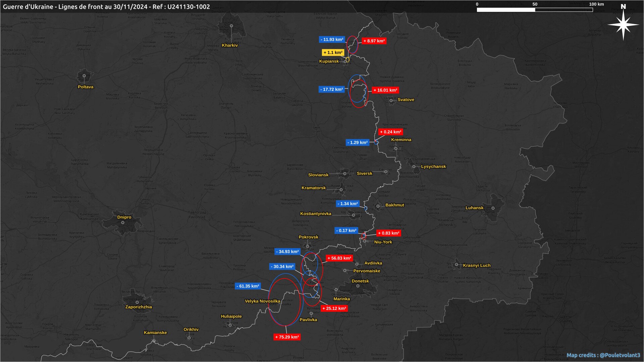Click the '+ 25.12 km²' red label
Image resolution: width=644 pixels, height=362 pixels.
pos(334,309)
